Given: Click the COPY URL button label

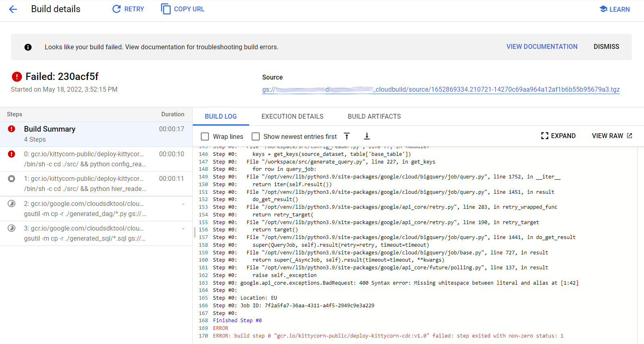Looking at the screenshot, I should 189,9.
